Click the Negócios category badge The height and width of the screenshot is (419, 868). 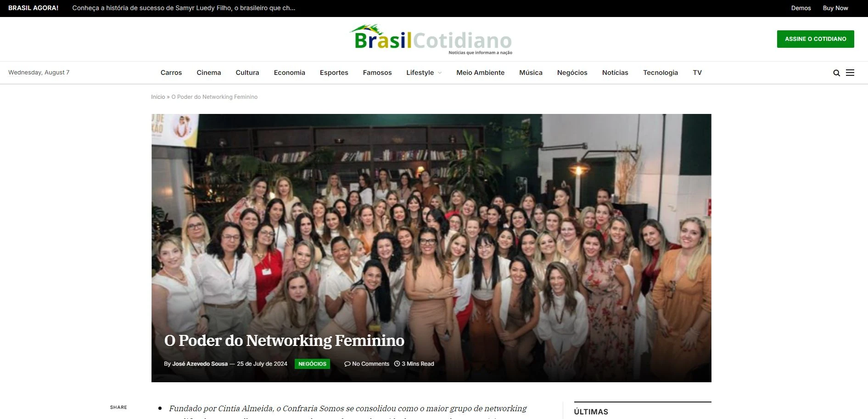312,364
